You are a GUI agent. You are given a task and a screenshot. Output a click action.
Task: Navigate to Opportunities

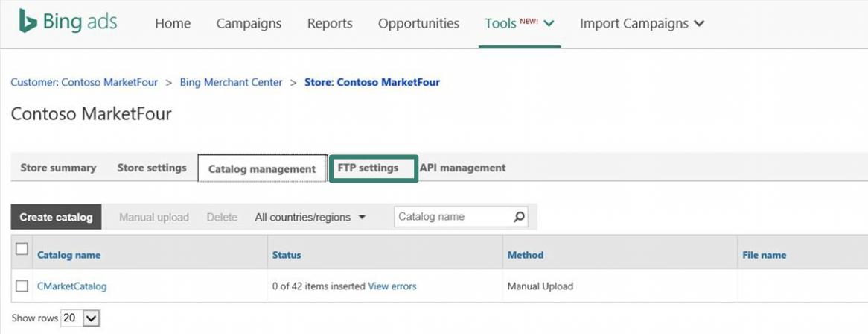(418, 23)
